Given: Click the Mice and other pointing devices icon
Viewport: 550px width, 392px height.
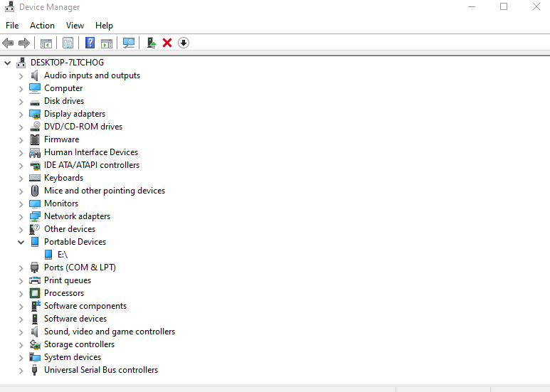Looking at the screenshot, I should tap(35, 191).
